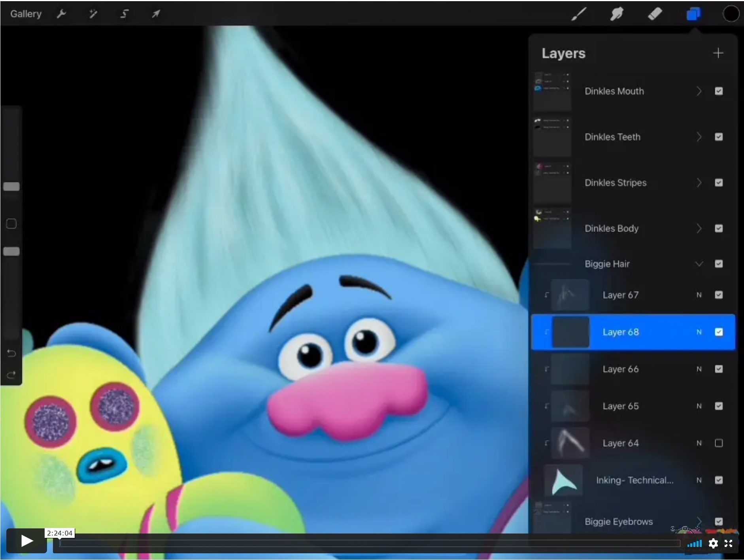Toggle visibility of Dinkles Mouth group
Image resolution: width=744 pixels, height=560 pixels.
[x=718, y=91]
